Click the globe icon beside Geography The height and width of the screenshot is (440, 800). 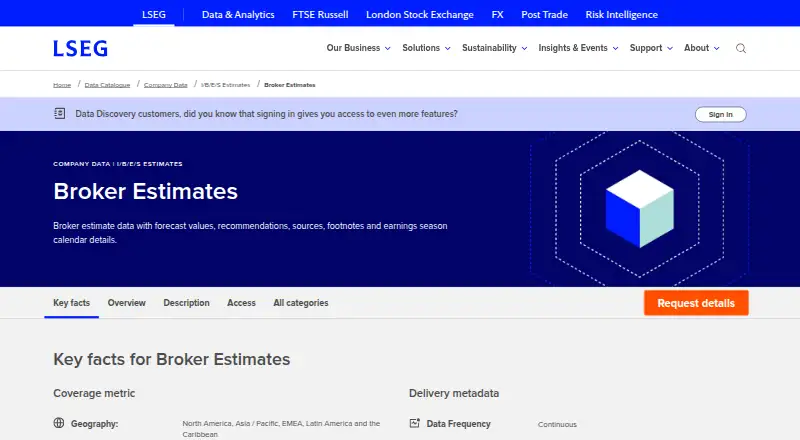[59, 423]
